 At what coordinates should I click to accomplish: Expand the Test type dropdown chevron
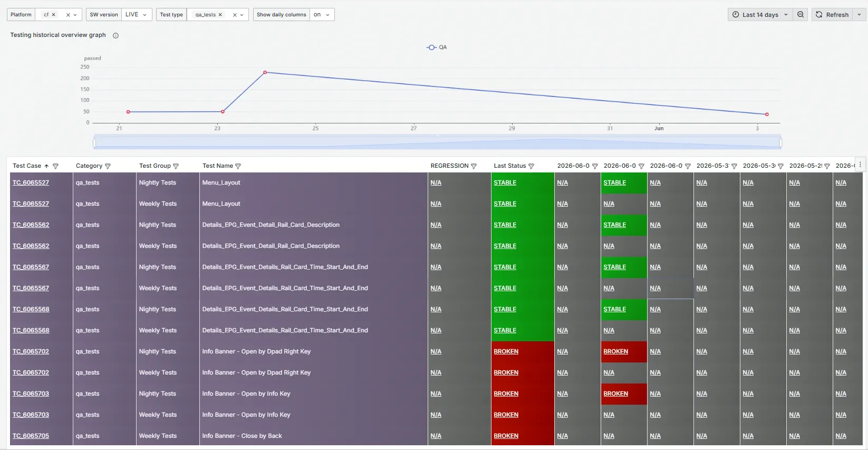pos(242,15)
